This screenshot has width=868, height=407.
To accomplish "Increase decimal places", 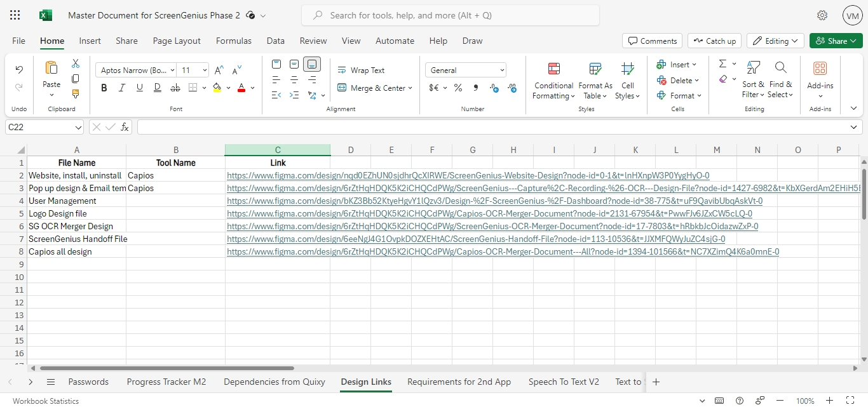I will 512,88.
